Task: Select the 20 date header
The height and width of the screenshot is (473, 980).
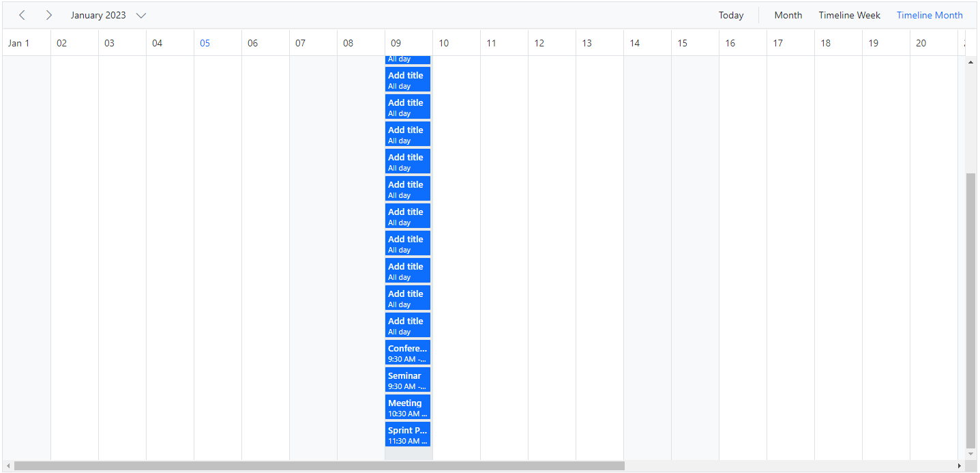Action: pos(934,43)
